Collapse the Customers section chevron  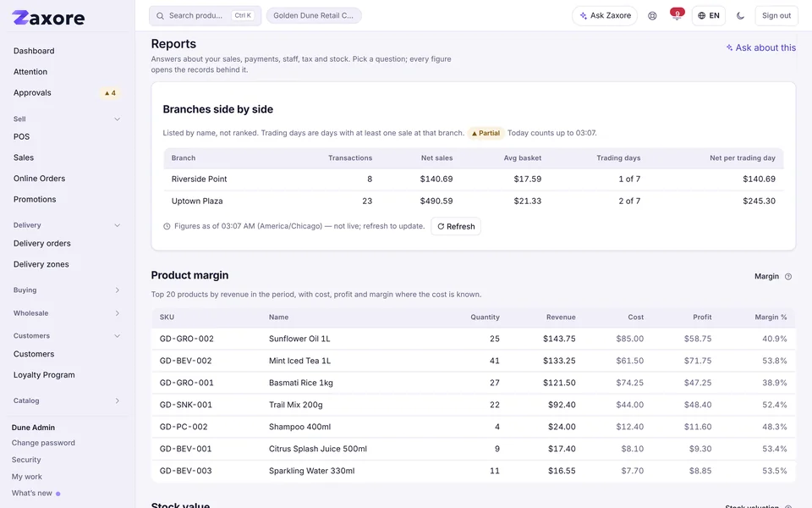117,336
